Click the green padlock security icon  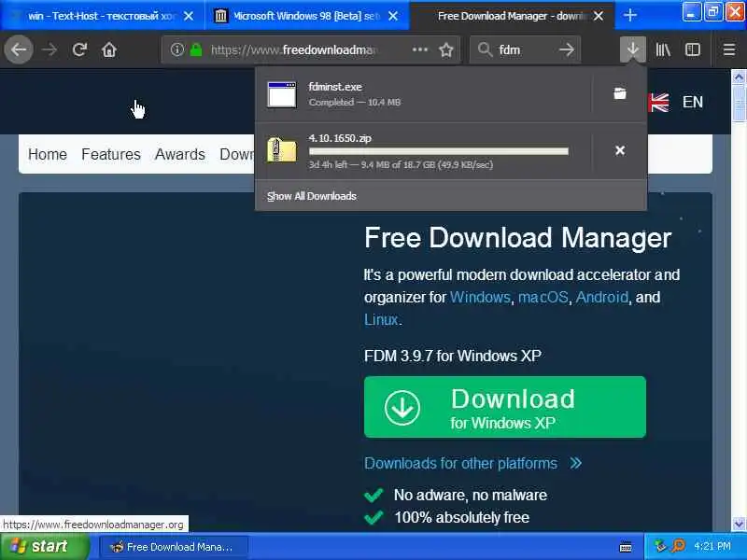pyautogui.click(x=196, y=49)
